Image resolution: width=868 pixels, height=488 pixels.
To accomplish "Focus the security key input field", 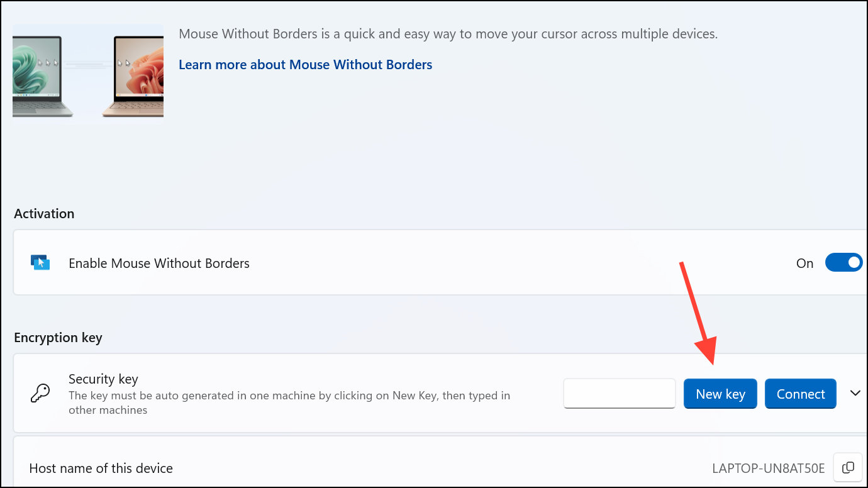I will click(620, 394).
